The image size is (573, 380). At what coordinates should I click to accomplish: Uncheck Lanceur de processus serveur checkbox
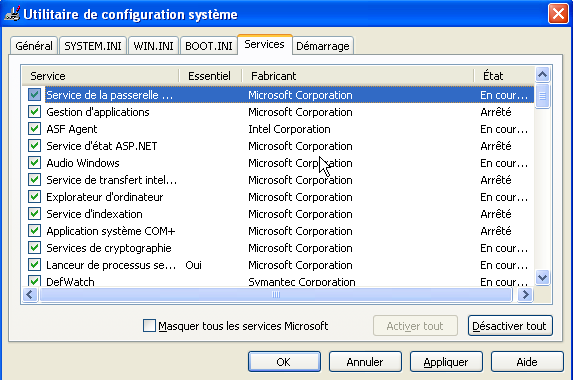(x=34, y=265)
